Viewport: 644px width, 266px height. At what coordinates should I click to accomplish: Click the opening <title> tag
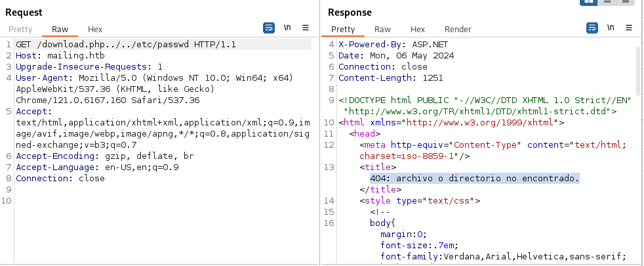(378, 167)
